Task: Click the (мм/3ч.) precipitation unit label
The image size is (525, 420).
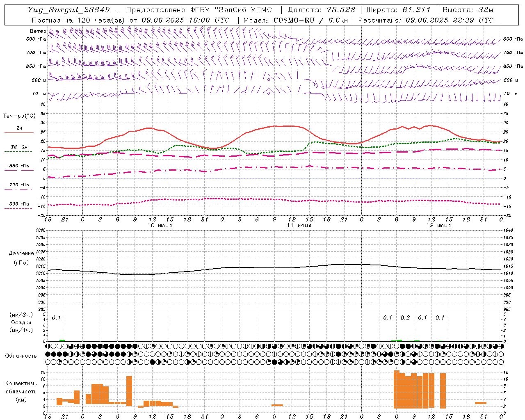Action: coord(21,315)
